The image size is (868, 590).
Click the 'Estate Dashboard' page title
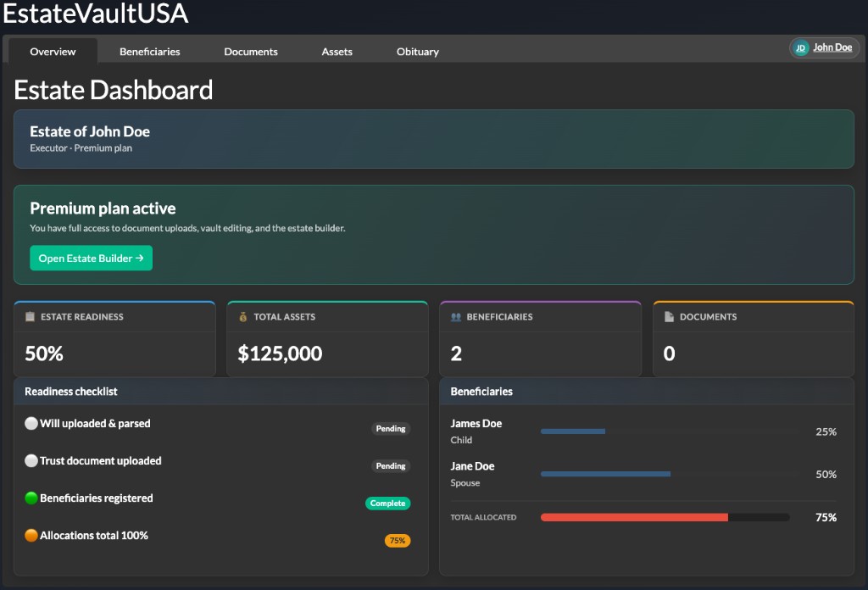click(x=114, y=90)
